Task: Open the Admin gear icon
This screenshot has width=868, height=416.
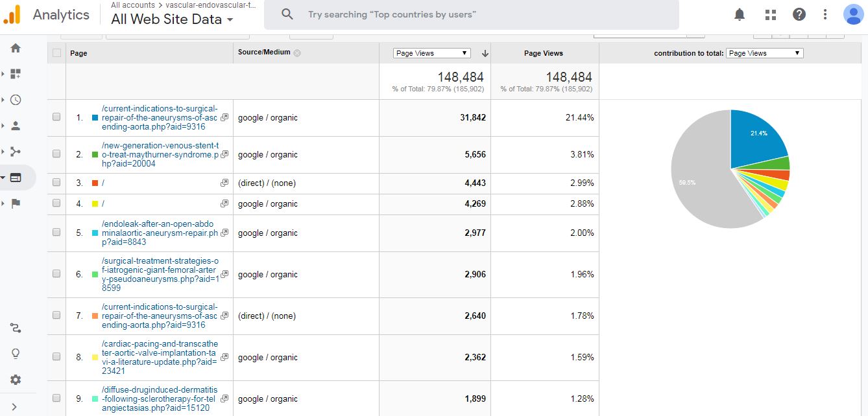Action: pos(16,380)
